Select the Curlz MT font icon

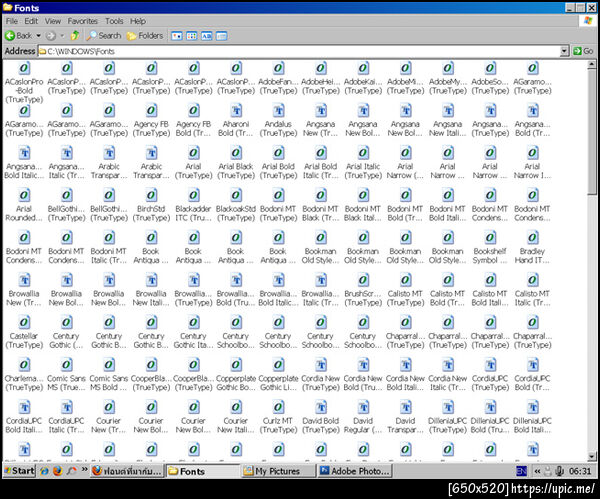[x=278, y=408]
